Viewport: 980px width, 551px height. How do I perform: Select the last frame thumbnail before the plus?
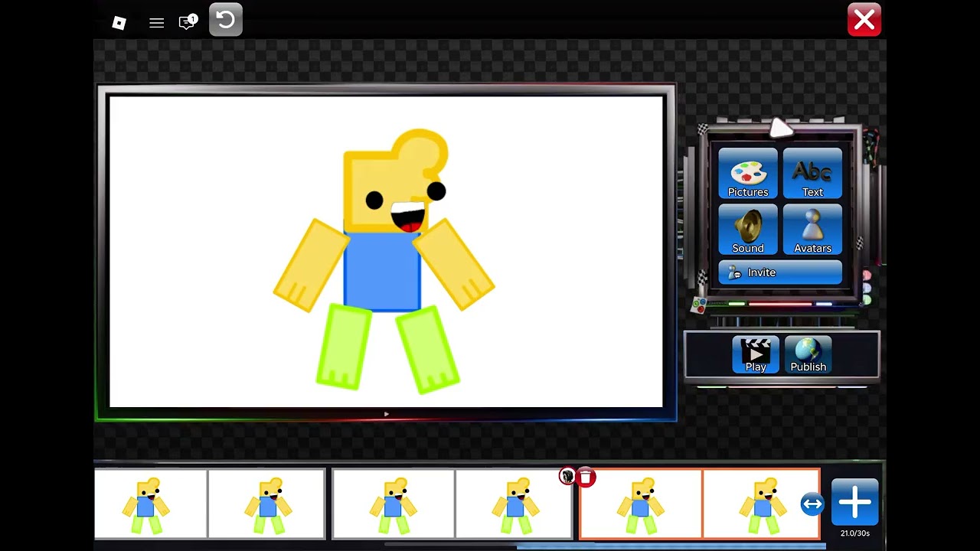(x=761, y=504)
